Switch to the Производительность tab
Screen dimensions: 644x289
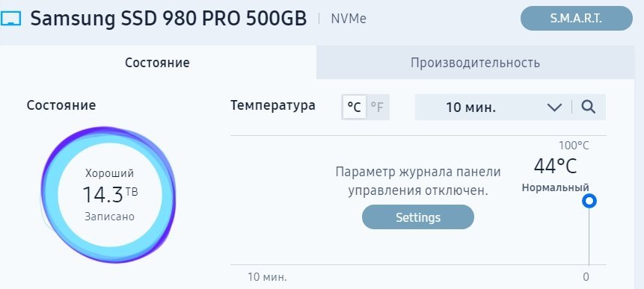point(475,63)
